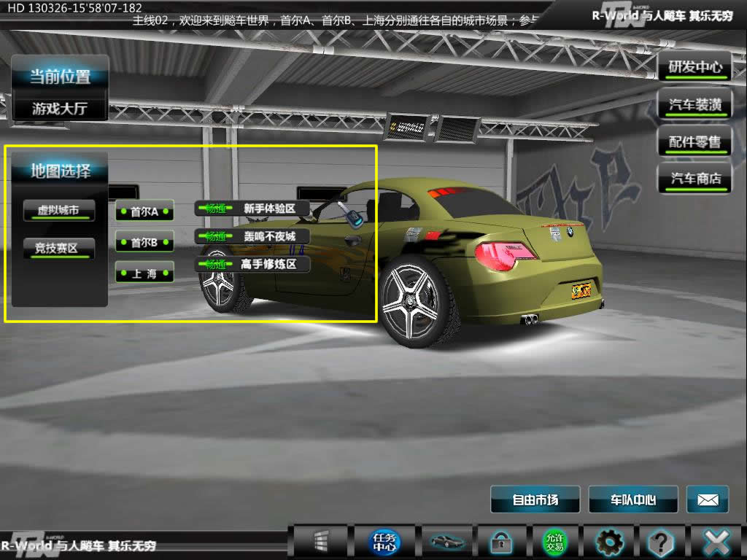
Task: Click the car garage icon in bottom bar
Action: [447, 542]
